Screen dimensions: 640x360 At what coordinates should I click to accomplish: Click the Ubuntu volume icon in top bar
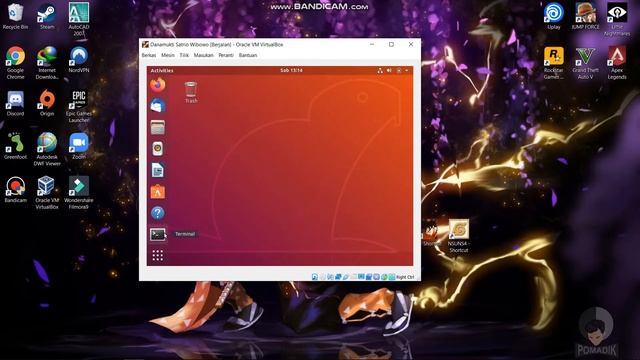pos(389,71)
